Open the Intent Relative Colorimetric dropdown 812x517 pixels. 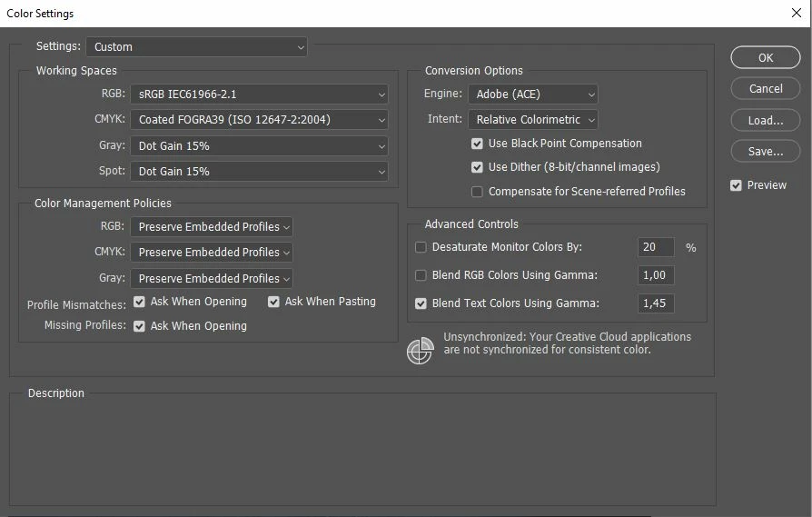533,120
